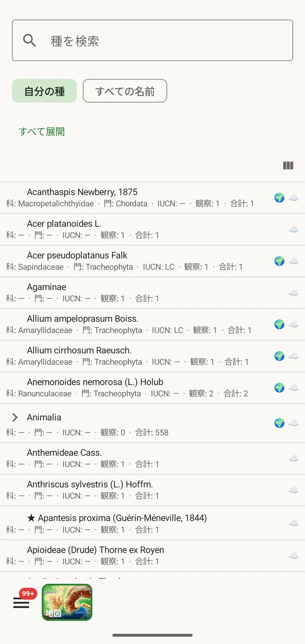This screenshot has width=305, height=644.
Task: Open the starred Apantesis proxima entry
Action: [152, 523]
